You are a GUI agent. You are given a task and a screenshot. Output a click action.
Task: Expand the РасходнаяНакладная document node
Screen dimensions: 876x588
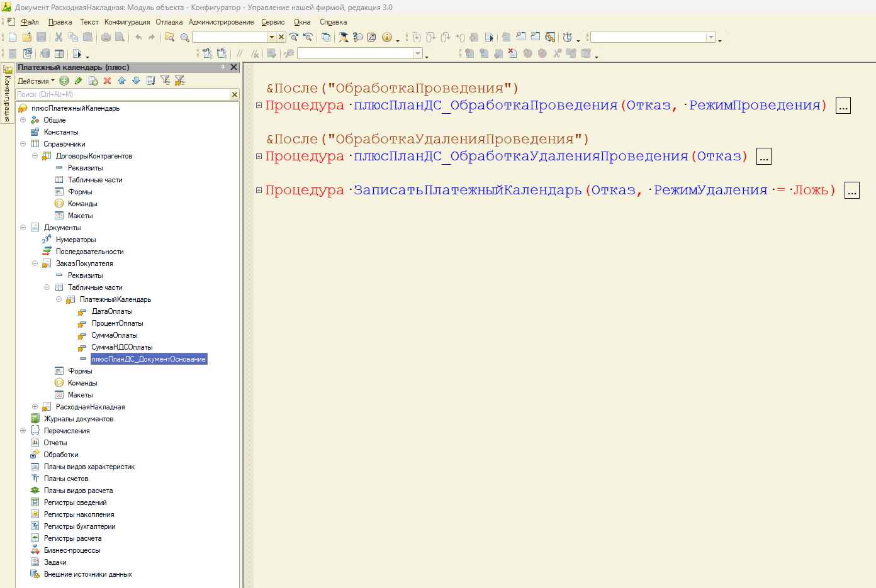35,407
